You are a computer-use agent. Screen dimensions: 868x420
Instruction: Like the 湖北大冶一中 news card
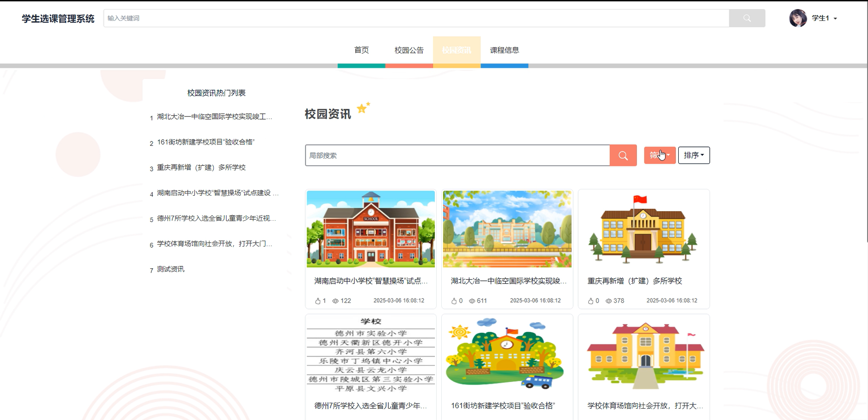[x=454, y=301]
